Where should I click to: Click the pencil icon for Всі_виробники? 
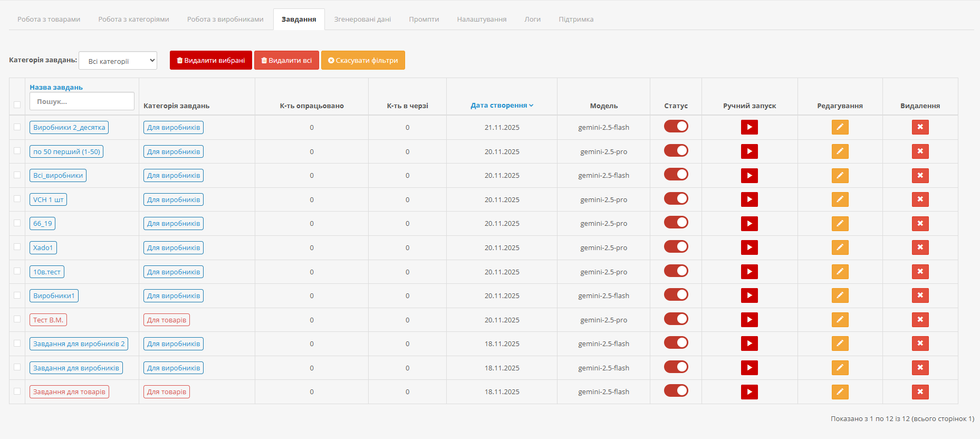point(840,176)
